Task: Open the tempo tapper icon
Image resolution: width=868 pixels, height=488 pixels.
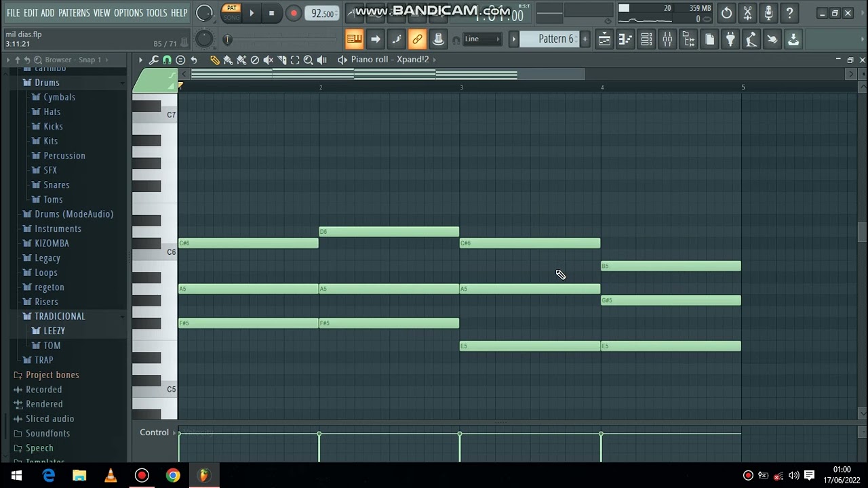Action: point(751,39)
